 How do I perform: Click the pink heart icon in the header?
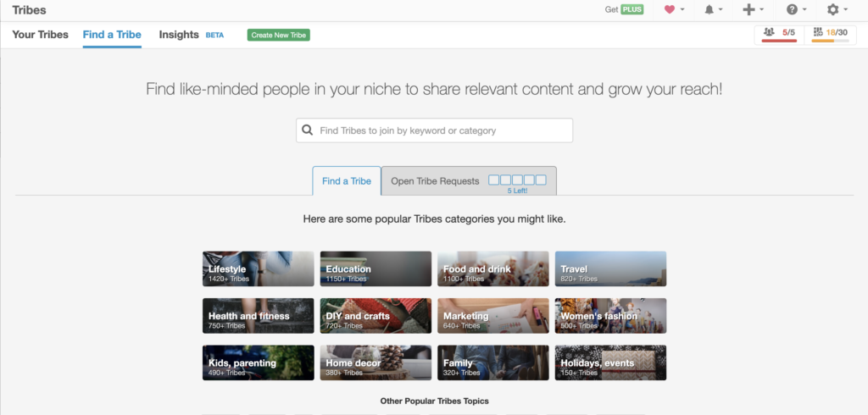(x=670, y=9)
